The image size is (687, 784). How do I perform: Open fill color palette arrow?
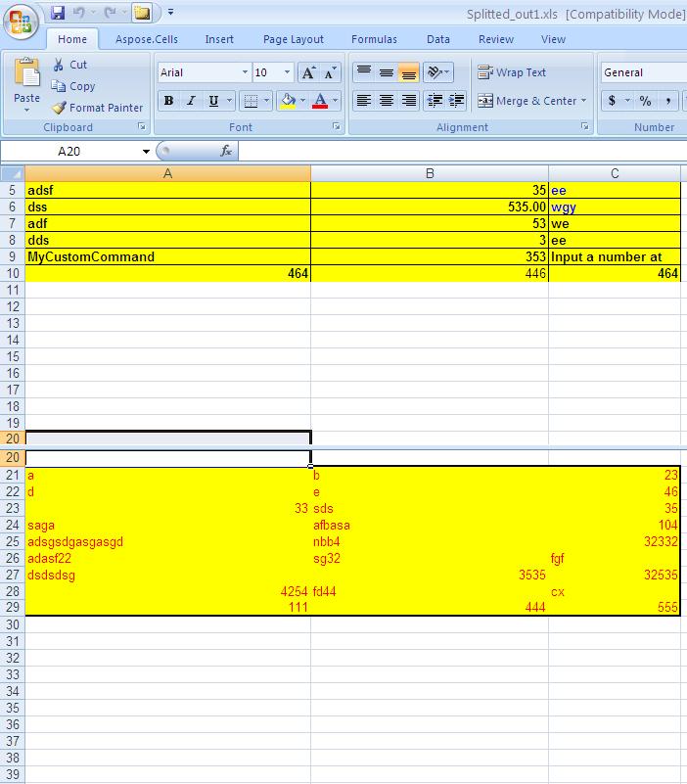tap(302, 101)
